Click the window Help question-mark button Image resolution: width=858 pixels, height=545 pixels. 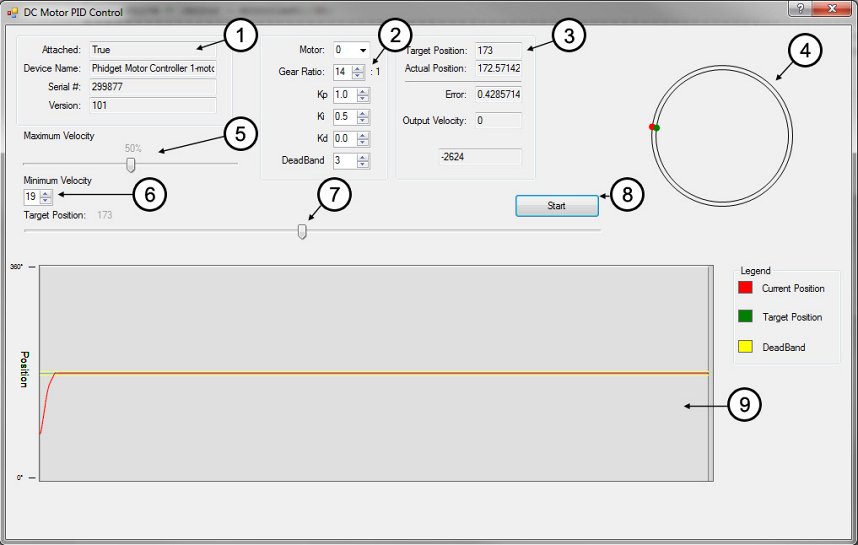click(800, 8)
